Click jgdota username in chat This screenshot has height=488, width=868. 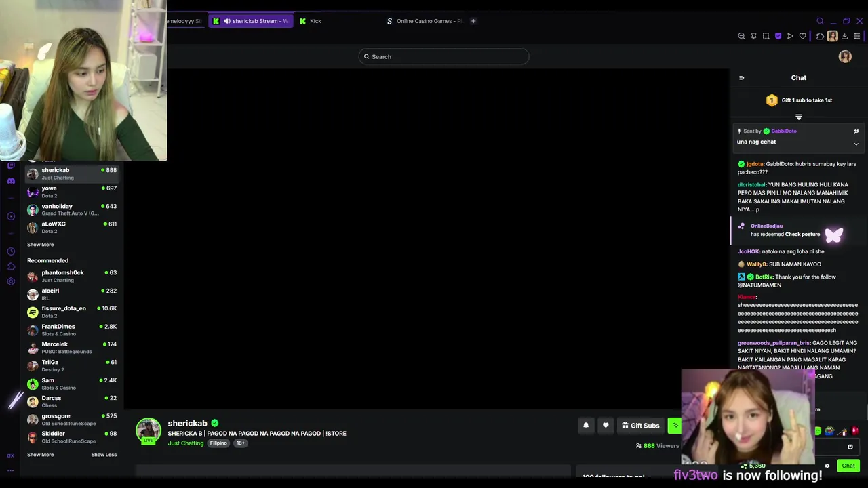click(x=755, y=164)
